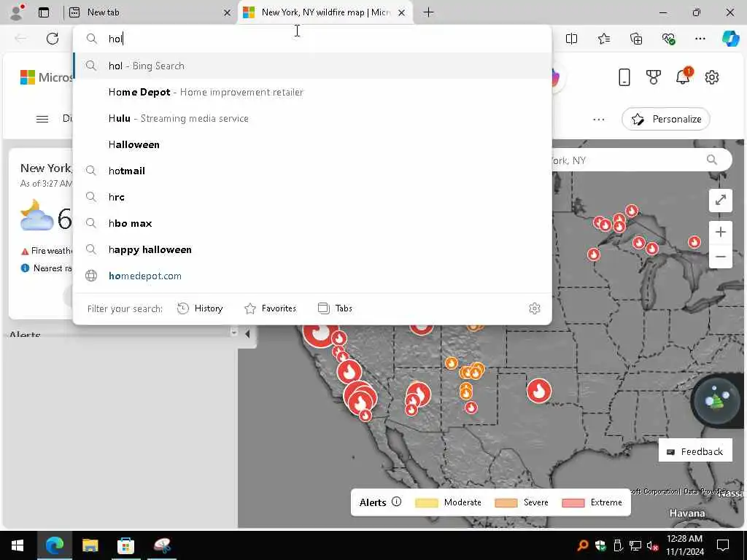
Task: Open the taskbar clock showing 12:28 AM
Action: point(684,545)
